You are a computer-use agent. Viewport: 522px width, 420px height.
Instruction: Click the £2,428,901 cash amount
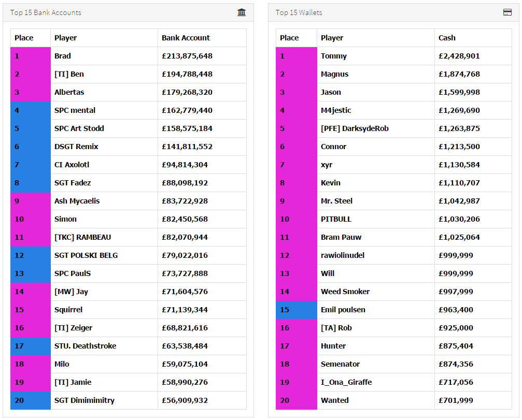(x=459, y=56)
